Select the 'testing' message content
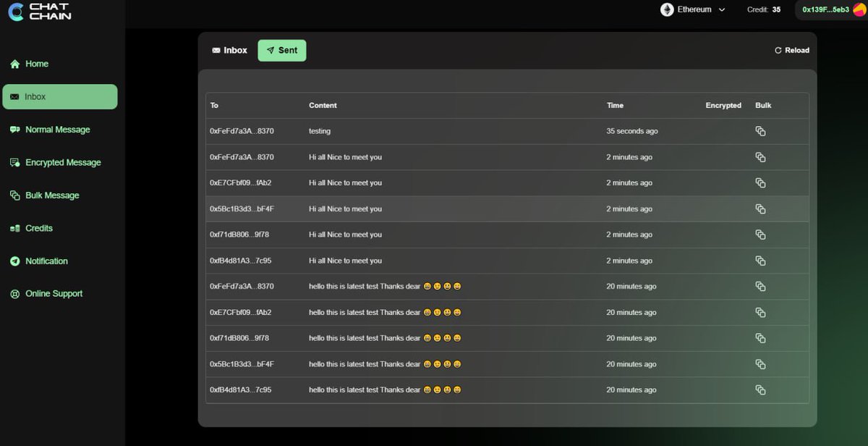This screenshot has height=446, width=868. pos(320,132)
